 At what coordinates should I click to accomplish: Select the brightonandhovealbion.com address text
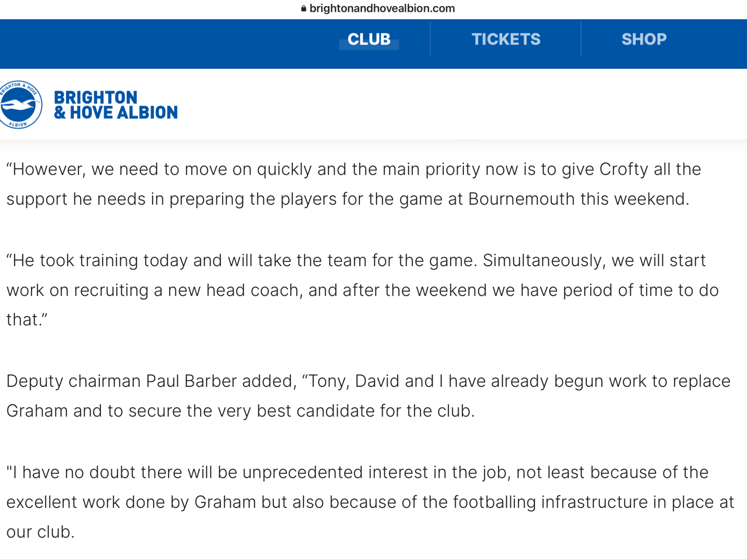coord(382,8)
